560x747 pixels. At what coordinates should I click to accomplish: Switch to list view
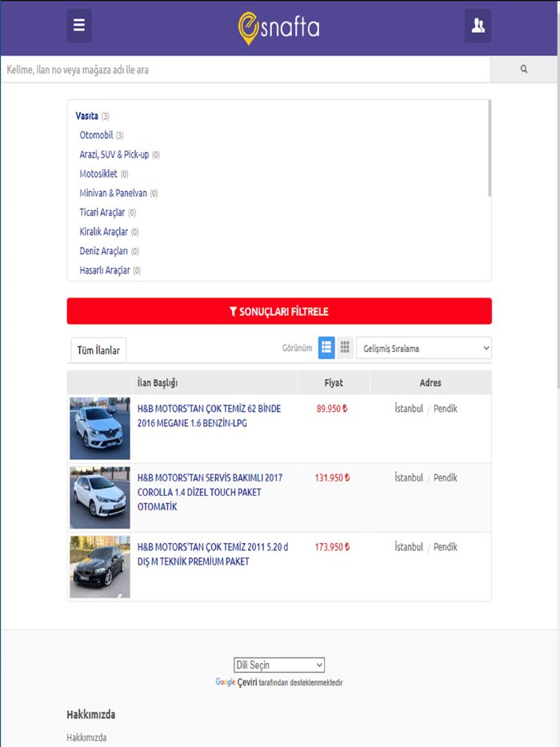click(326, 347)
